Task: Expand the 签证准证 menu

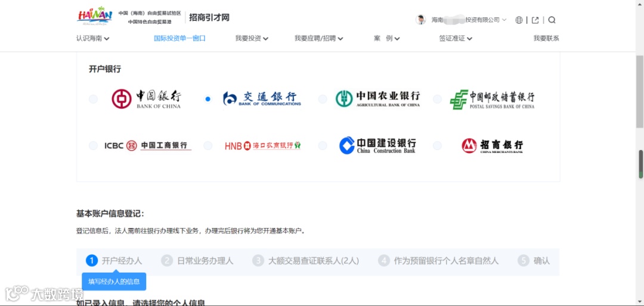Action: coord(456,39)
